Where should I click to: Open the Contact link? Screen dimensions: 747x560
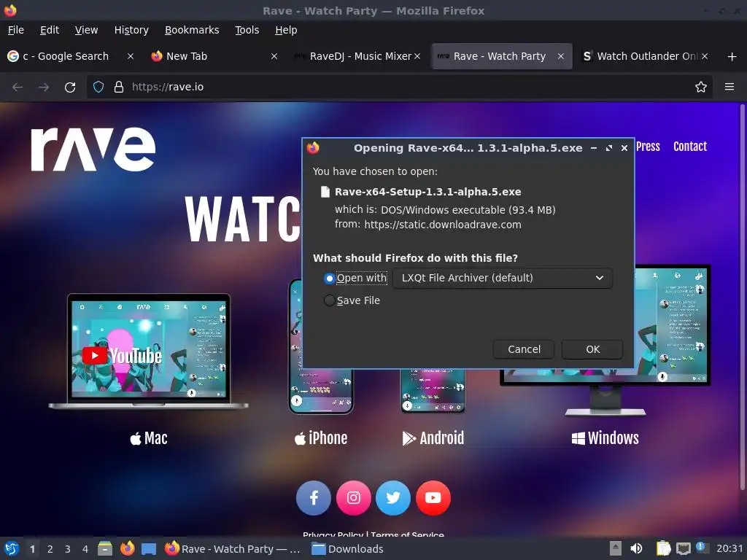(690, 147)
